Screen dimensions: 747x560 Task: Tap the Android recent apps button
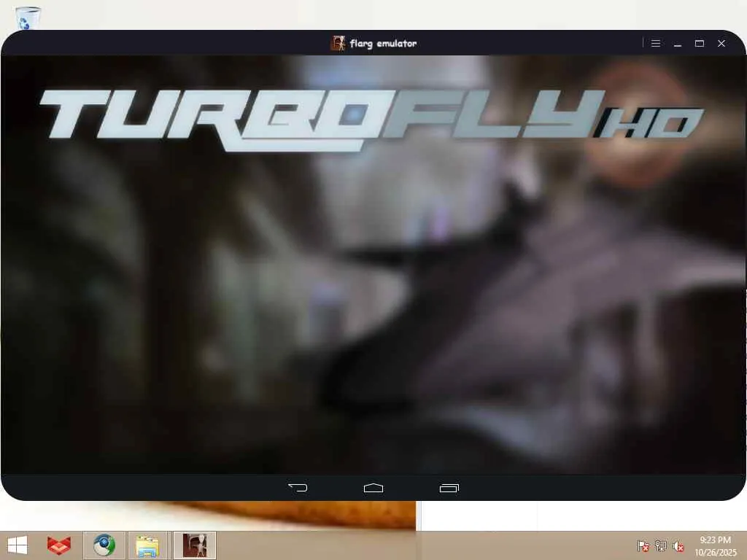449,488
